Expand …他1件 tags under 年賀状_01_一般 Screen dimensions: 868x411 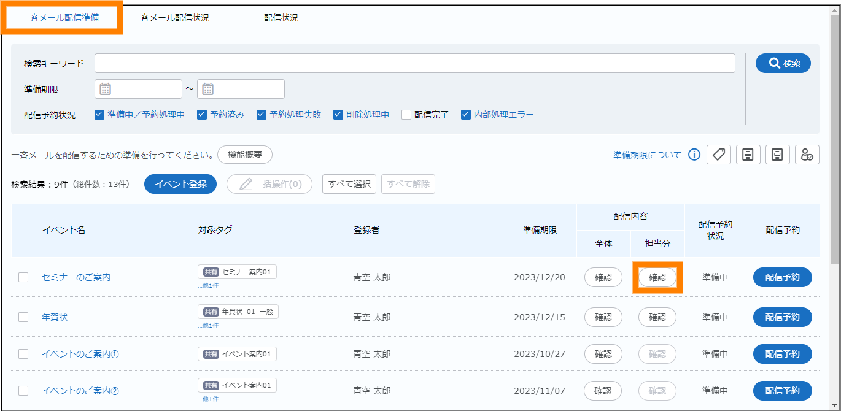tap(207, 325)
